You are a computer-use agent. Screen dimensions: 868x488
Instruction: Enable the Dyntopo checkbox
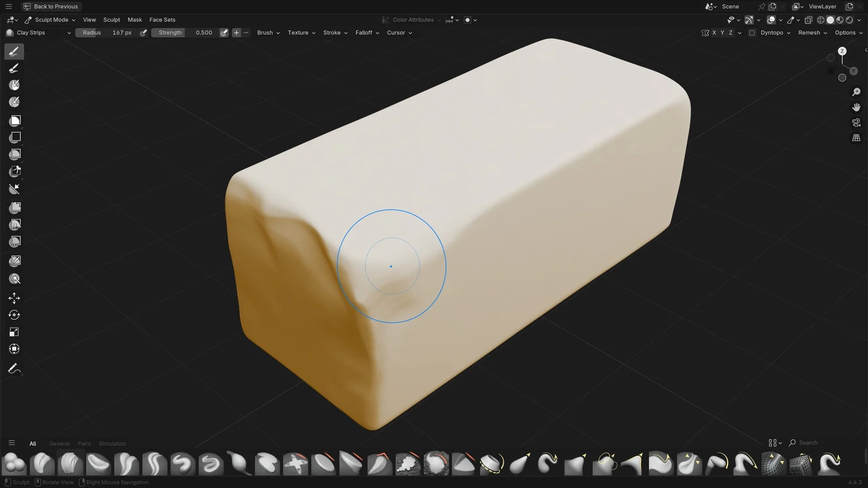(x=752, y=33)
